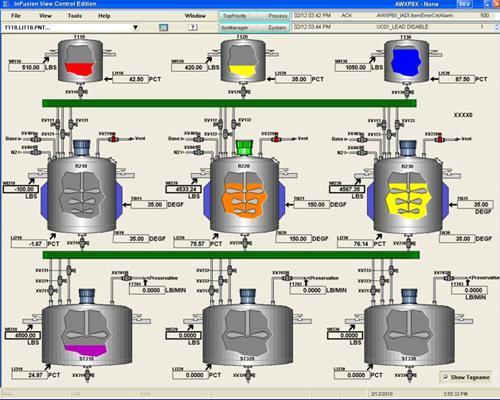Click the preservative valve above tank ST320
Screen dimensions: 500x400
click(287, 278)
